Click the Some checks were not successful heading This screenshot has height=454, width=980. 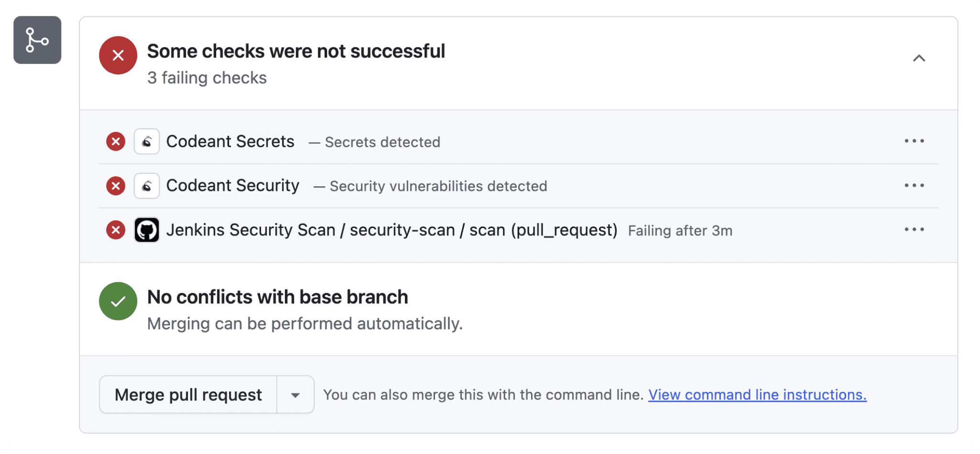[x=296, y=51]
